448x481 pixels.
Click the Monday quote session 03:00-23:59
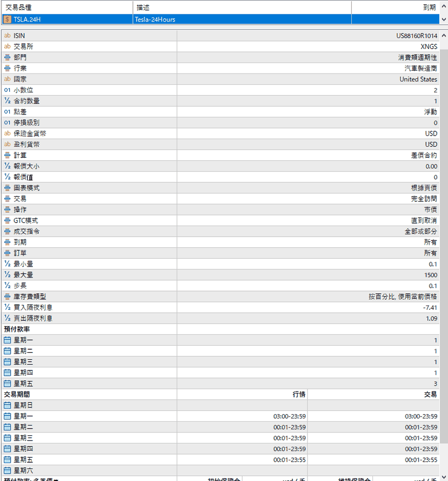289,416
